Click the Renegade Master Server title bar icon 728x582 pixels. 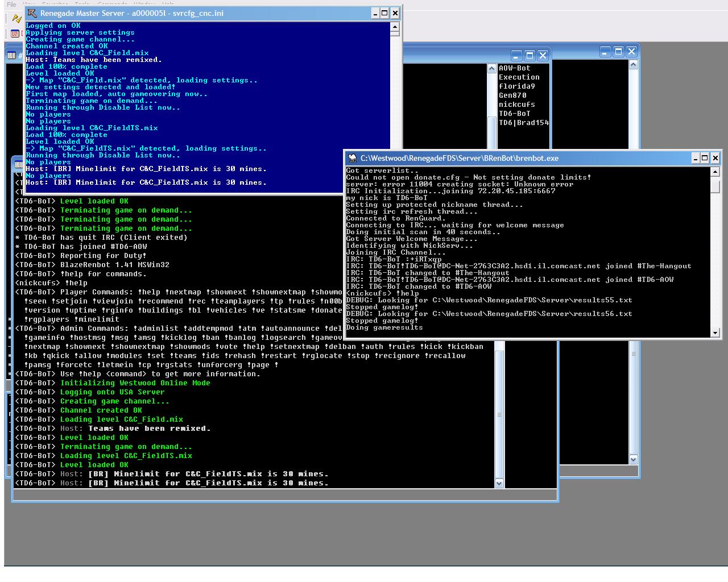pos(32,13)
